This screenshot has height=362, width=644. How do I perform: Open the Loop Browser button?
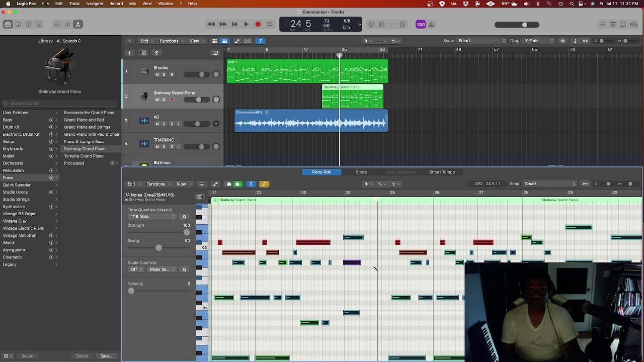click(x=623, y=24)
